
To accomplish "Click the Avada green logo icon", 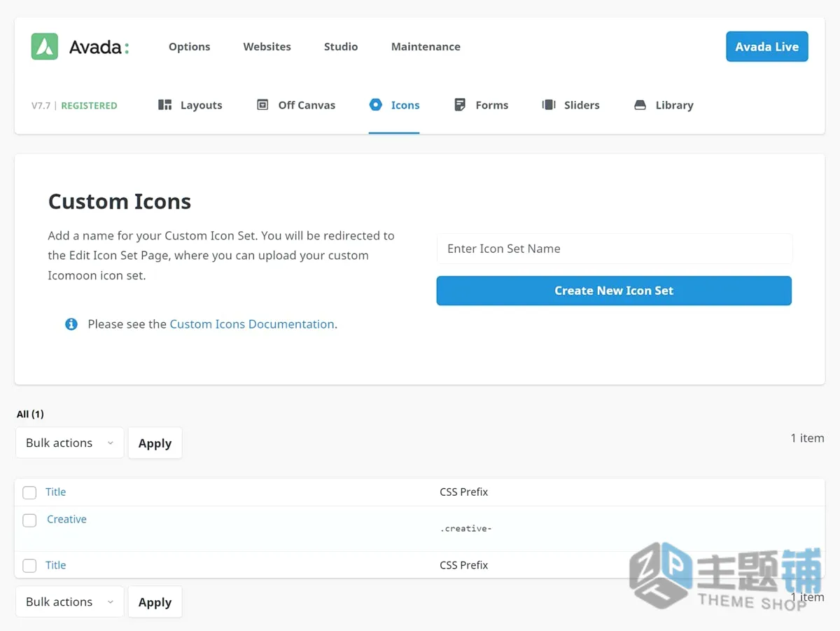I will [45, 47].
